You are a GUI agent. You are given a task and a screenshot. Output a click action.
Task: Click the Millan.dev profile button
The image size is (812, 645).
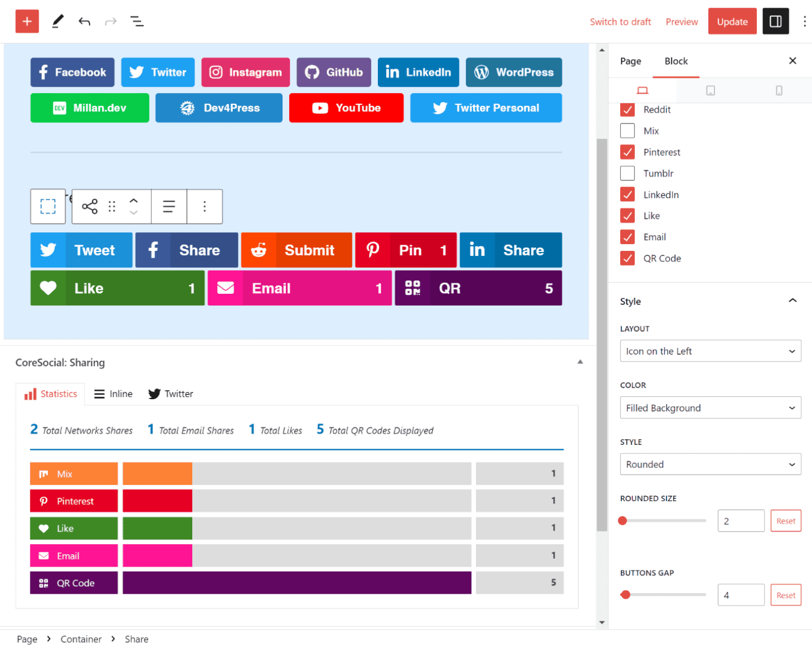click(x=90, y=108)
